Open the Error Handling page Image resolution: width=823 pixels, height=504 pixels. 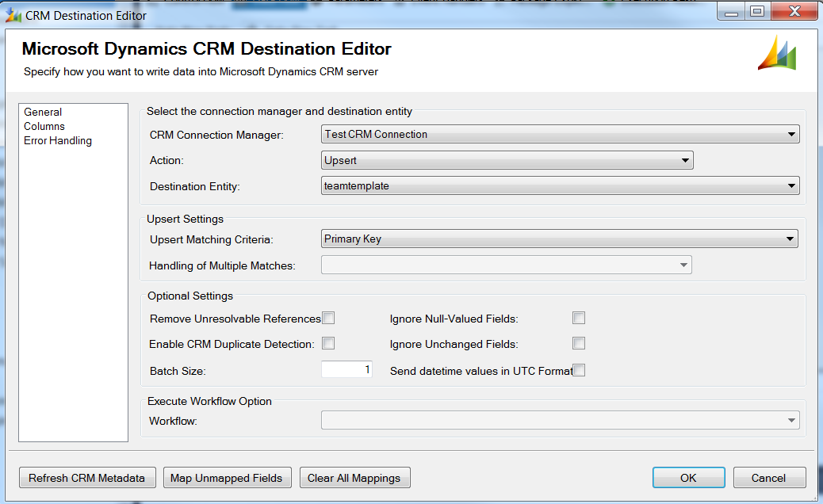click(58, 141)
